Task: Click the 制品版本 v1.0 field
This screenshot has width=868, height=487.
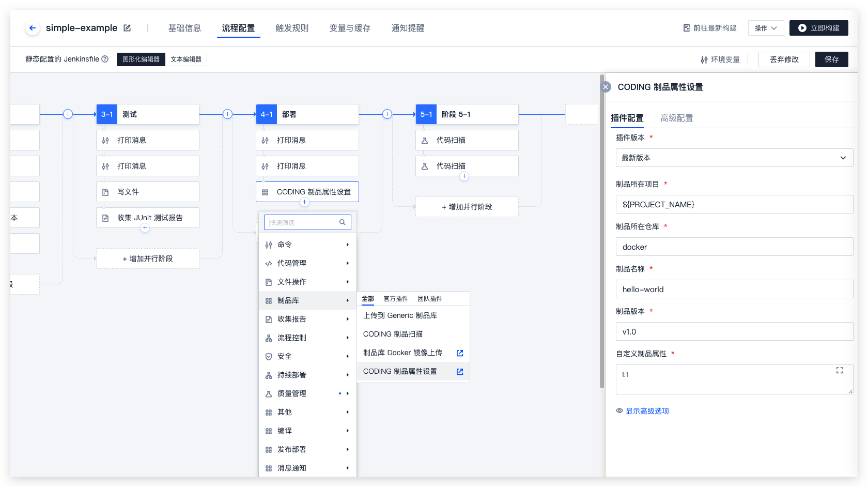Action: pyautogui.click(x=734, y=331)
